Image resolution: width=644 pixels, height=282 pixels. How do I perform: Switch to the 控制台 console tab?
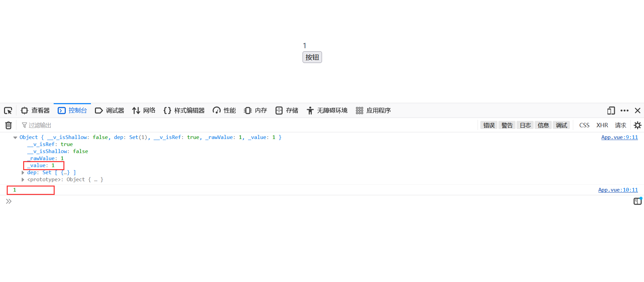72,111
